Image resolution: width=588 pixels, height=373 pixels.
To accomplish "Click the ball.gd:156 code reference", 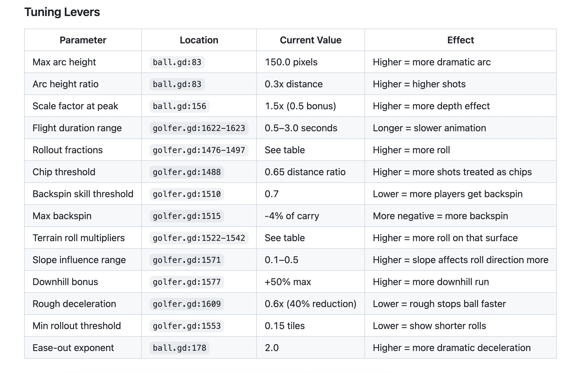I will pyautogui.click(x=179, y=106).
